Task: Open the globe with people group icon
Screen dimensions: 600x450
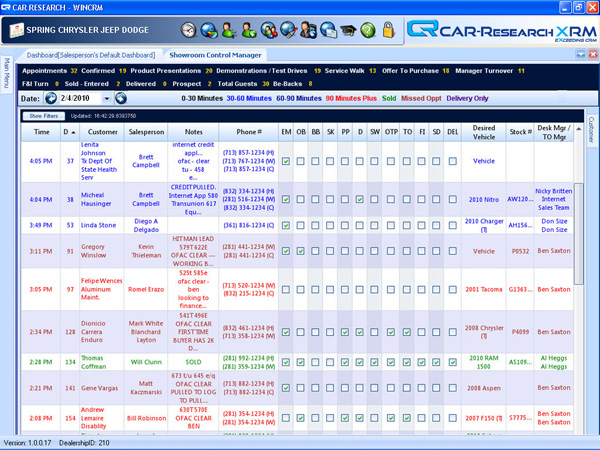Action: click(x=269, y=30)
